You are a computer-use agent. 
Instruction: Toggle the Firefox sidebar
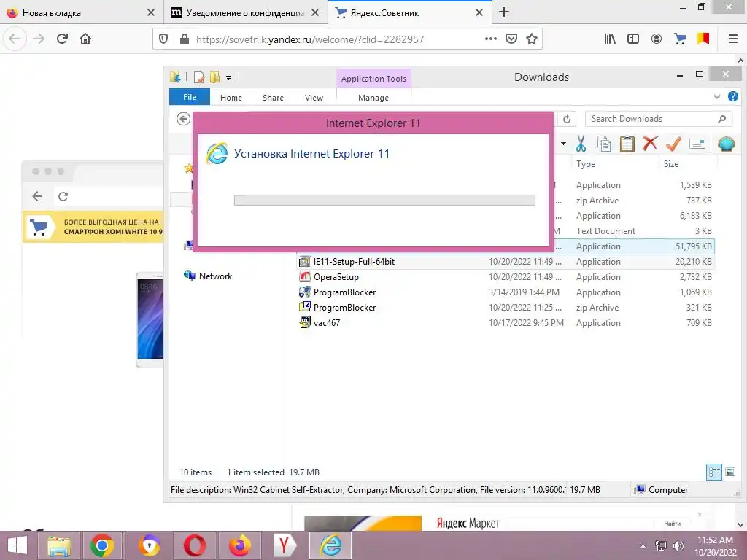[x=632, y=39]
